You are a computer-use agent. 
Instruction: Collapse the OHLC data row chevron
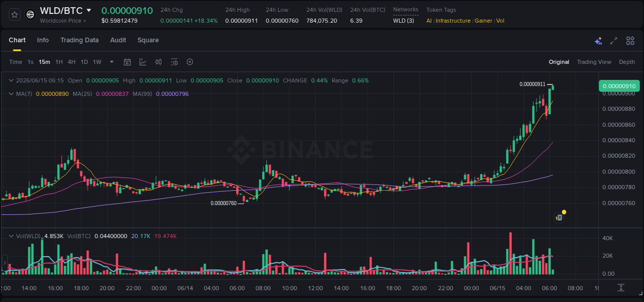[11, 80]
